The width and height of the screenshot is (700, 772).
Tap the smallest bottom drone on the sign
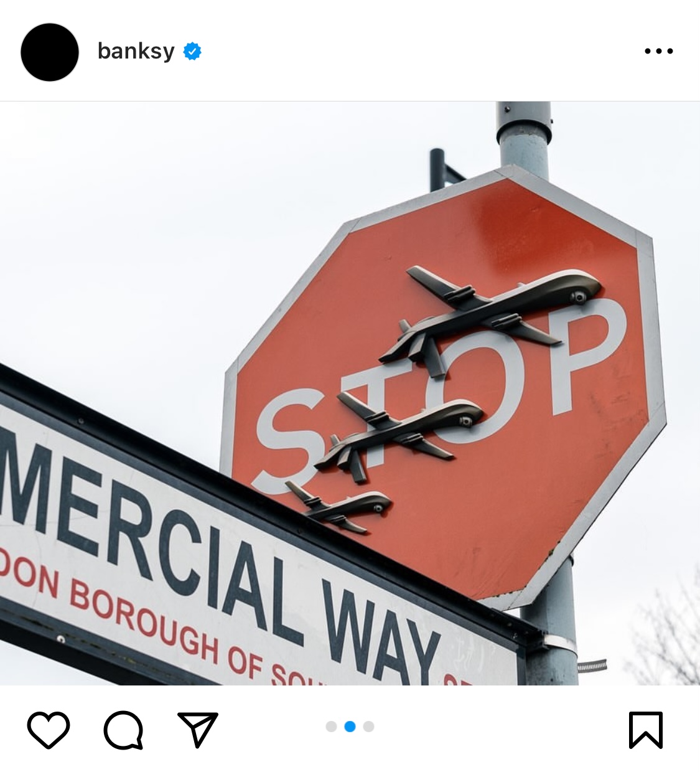(x=339, y=506)
